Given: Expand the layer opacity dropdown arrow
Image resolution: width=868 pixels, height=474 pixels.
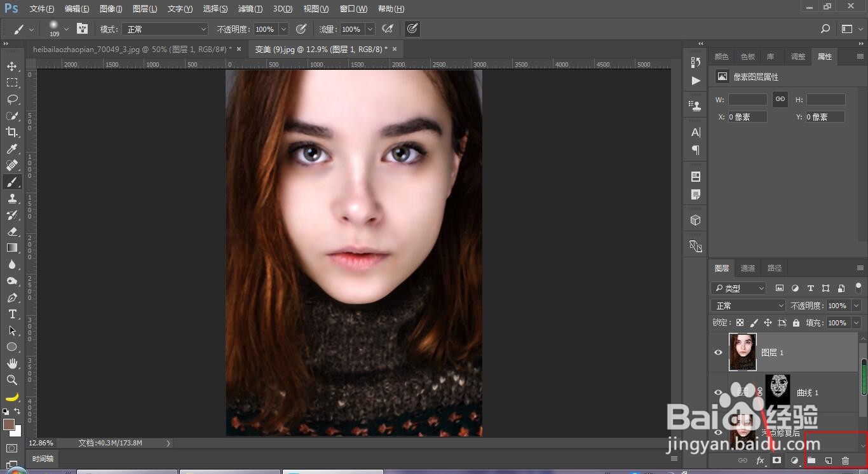Looking at the screenshot, I should click(x=857, y=306).
